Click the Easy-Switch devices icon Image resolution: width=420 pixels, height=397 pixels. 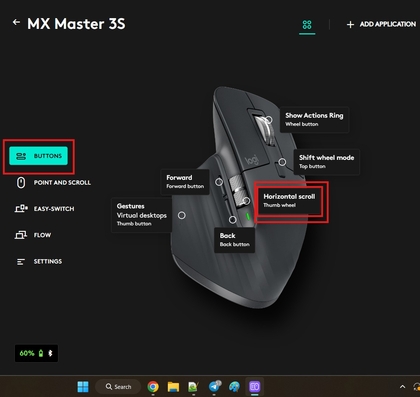21,209
